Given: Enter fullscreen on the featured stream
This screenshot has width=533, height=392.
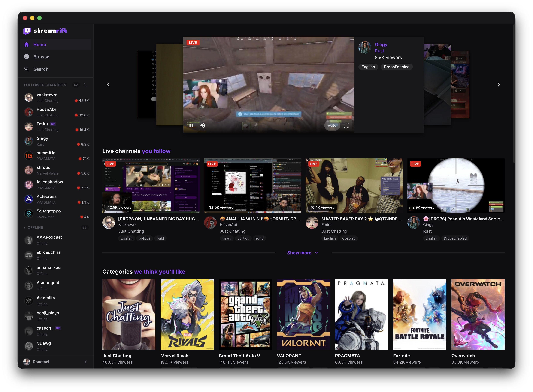Looking at the screenshot, I should click(x=346, y=125).
